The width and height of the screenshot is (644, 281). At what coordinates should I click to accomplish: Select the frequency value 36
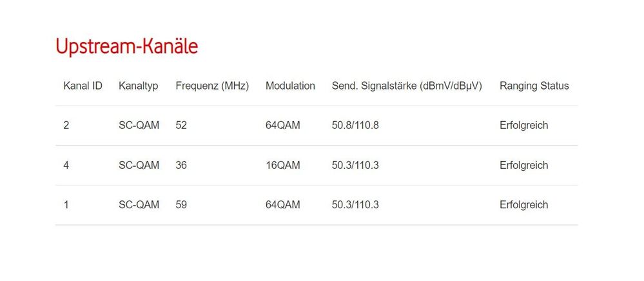181,166
